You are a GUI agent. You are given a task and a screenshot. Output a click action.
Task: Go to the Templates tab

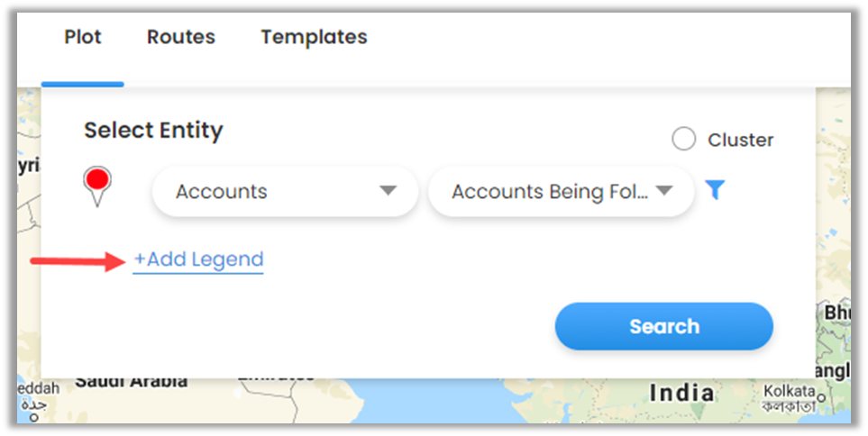[x=314, y=38]
